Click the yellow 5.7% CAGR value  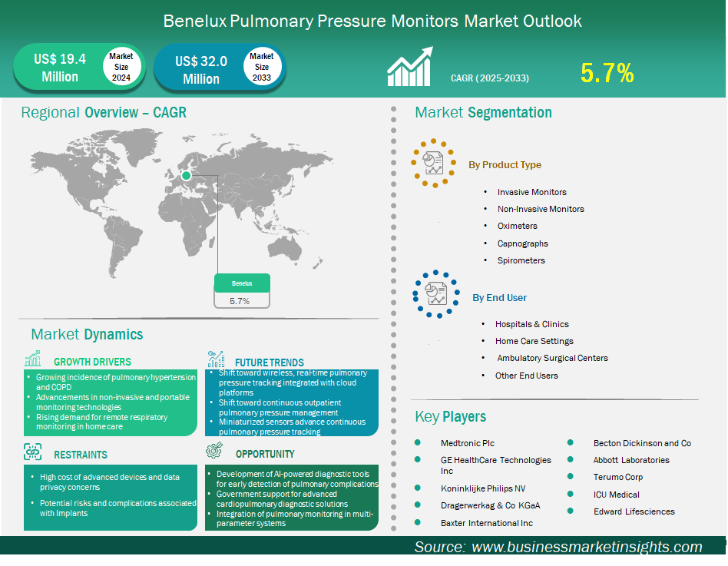tap(607, 73)
